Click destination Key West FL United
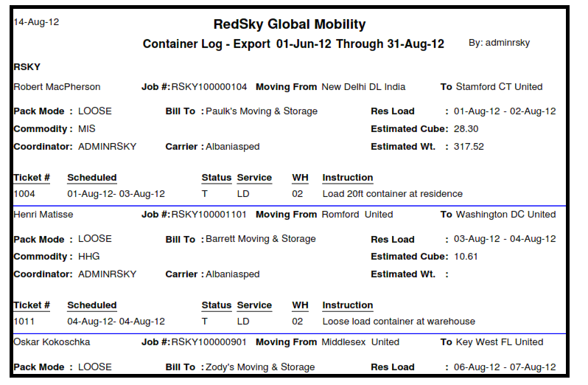 pos(500,341)
